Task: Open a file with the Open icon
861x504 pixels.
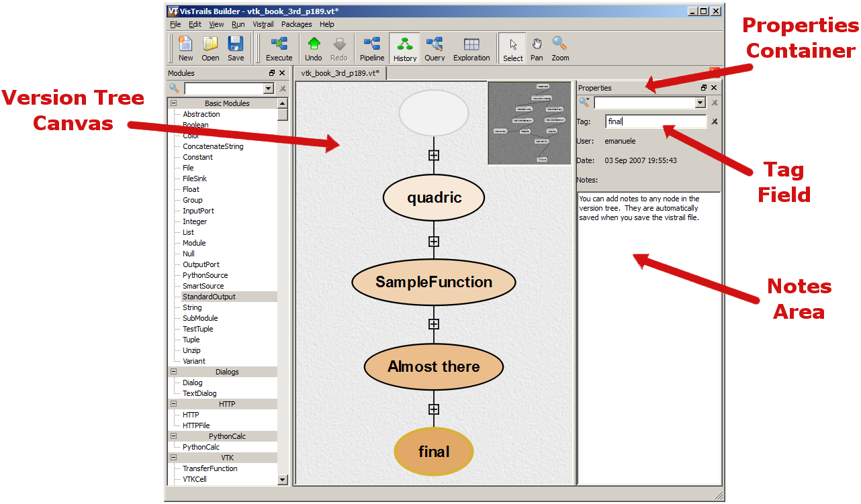Action: tap(210, 48)
